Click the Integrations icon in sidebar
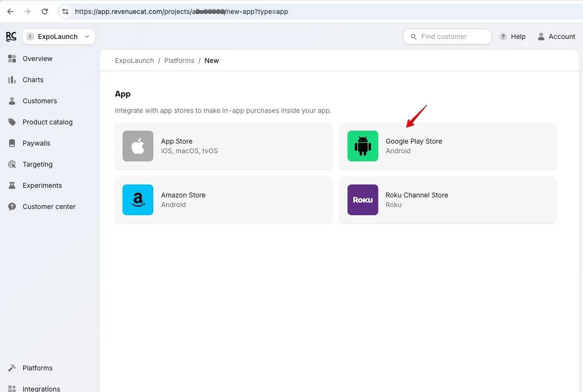The width and height of the screenshot is (583, 392). [12, 389]
